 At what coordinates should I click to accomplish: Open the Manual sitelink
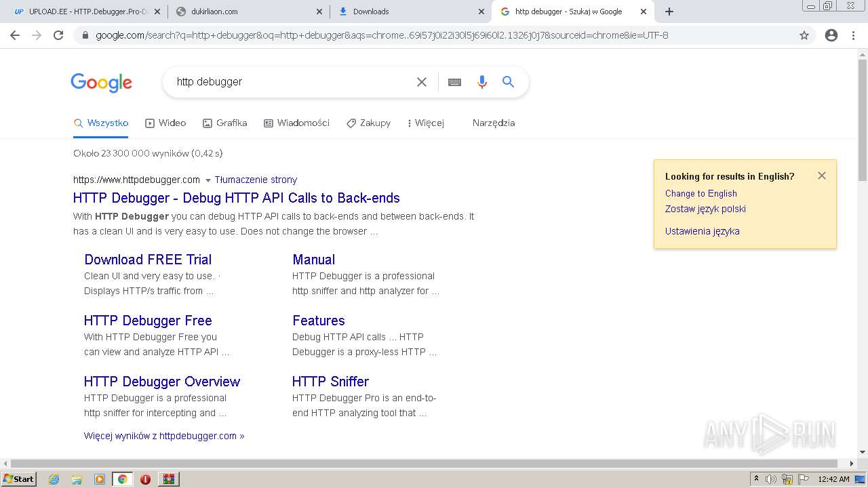313,260
